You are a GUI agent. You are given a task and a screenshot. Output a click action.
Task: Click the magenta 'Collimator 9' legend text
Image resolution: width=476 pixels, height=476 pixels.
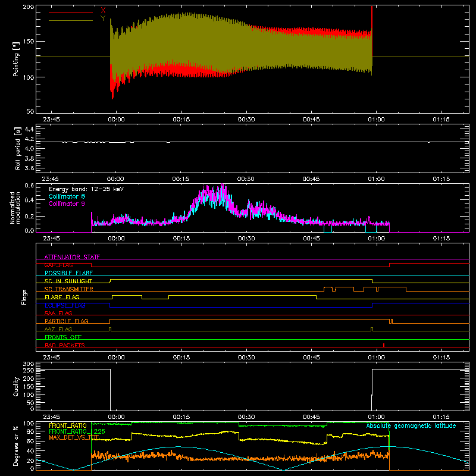pyautogui.click(x=67, y=203)
